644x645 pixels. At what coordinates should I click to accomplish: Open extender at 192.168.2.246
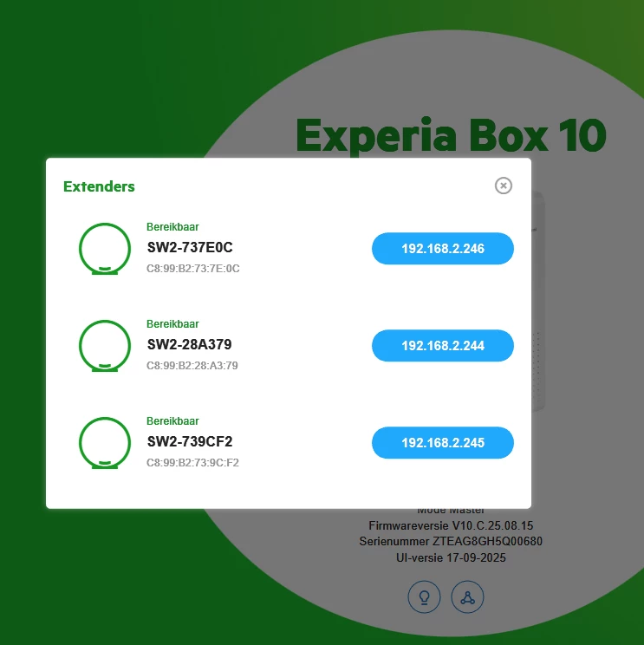443,249
